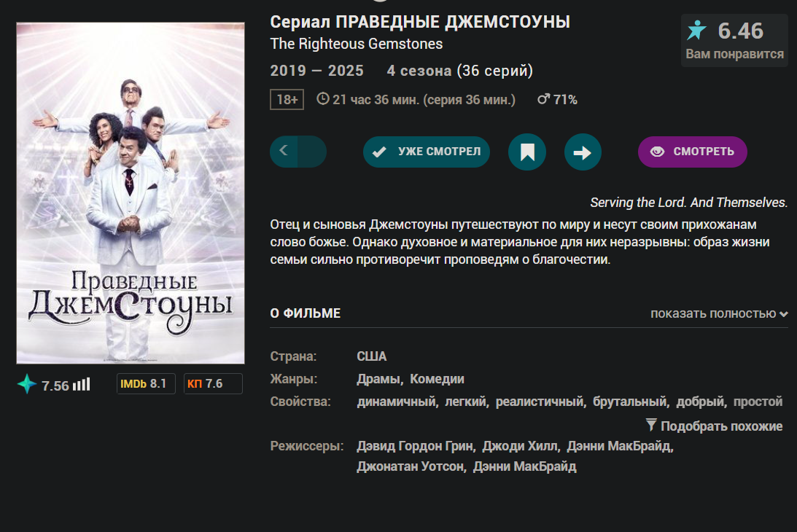Select the Драмы genre link
The image size is (797, 532).
pos(378,379)
